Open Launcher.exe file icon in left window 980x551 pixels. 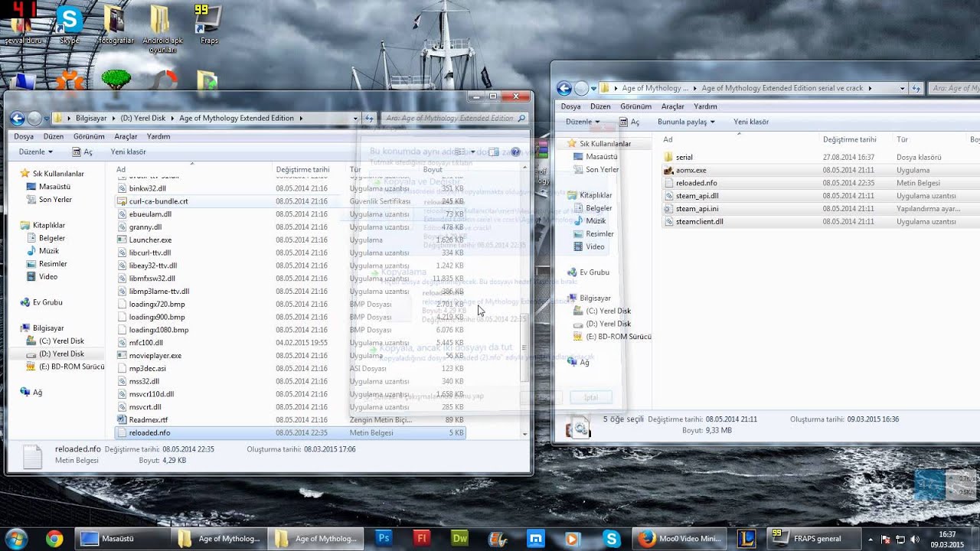pyautogui.click(x=121, y=240)
